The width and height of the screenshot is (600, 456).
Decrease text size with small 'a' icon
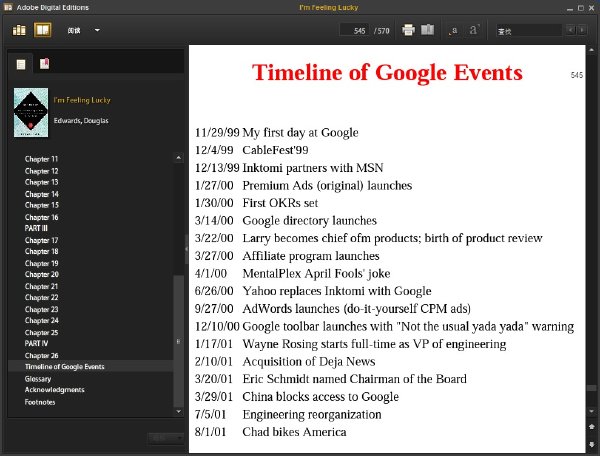[453, 31]
